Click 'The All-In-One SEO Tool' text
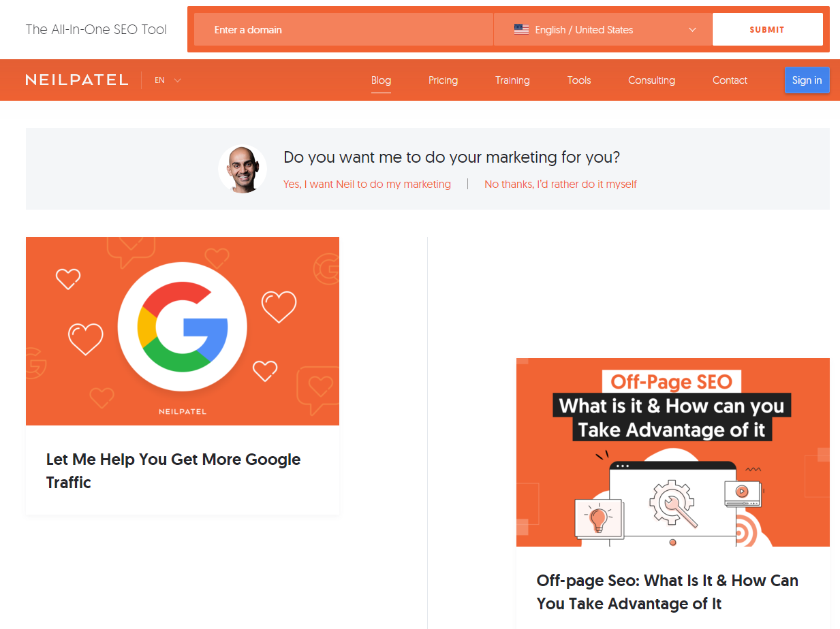Screen dimensions: 840x629 click(96, 29)
